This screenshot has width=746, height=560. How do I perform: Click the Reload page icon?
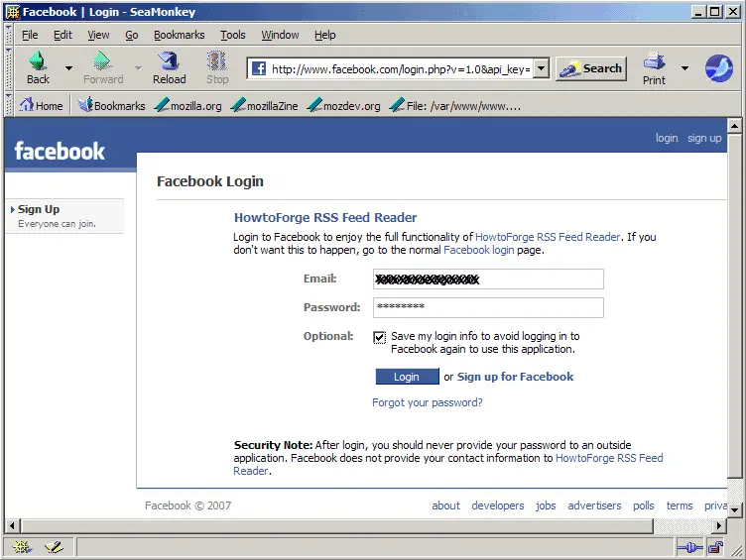[169, 60]
